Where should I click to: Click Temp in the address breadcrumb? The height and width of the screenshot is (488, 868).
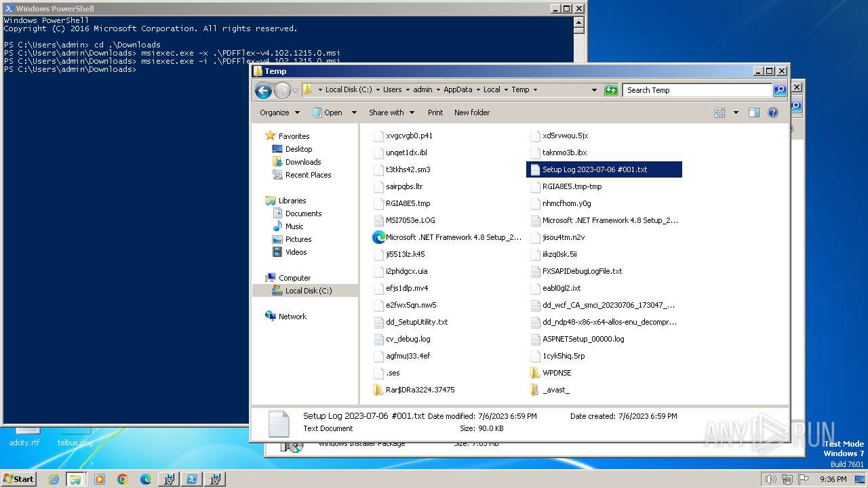(x=520, y=89)
